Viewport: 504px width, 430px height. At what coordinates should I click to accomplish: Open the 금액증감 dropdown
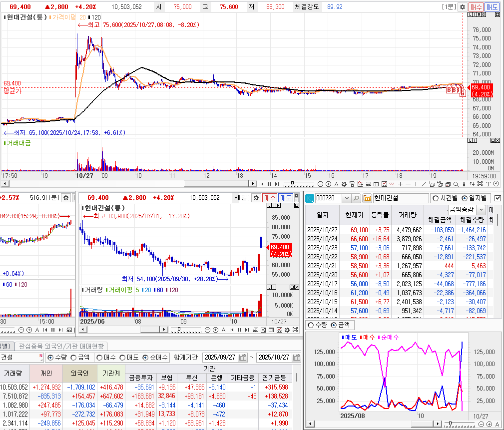tap(481, 210)
